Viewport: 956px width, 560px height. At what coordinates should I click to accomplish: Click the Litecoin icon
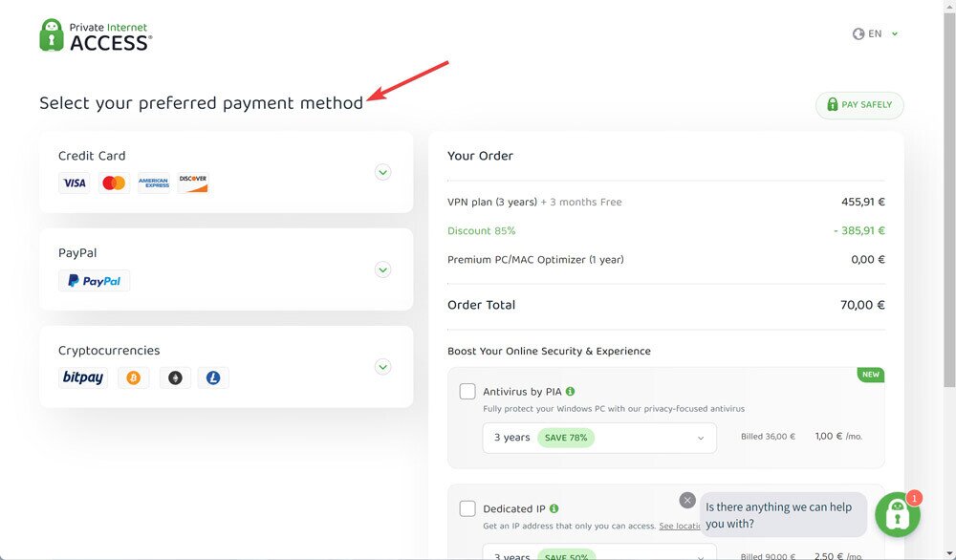[213, 378]
